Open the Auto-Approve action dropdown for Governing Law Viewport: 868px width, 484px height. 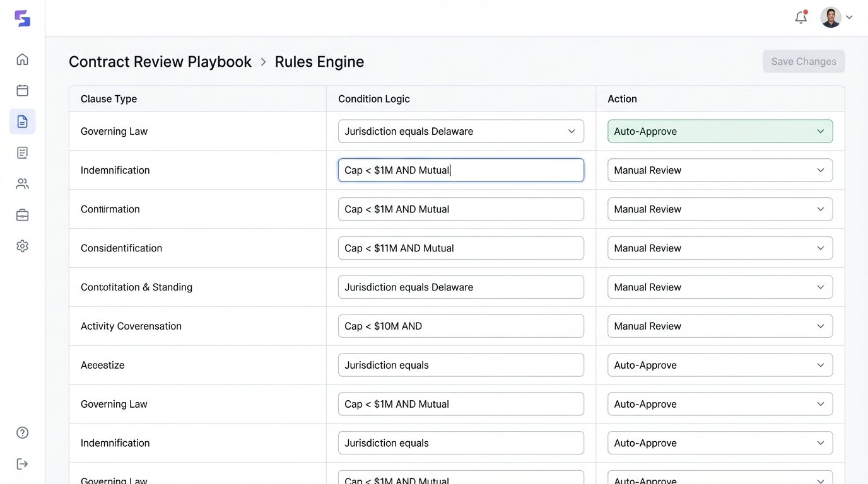point(720,131)
